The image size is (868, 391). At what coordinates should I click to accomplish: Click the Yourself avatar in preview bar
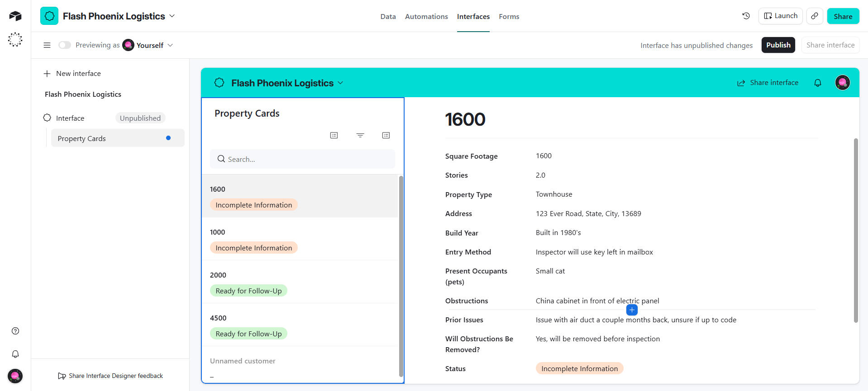pyautogui.click(x=128, y=45)
